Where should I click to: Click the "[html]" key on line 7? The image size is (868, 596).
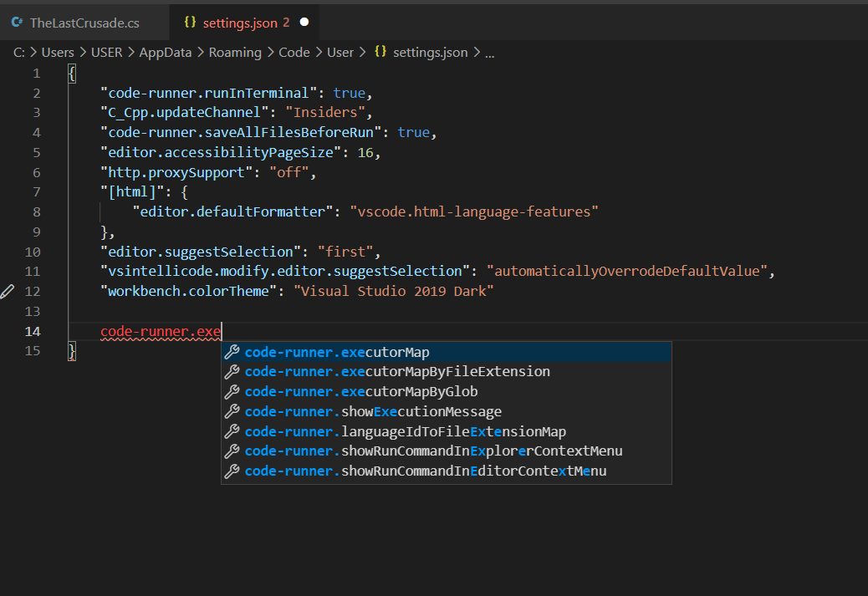point(132,192)
